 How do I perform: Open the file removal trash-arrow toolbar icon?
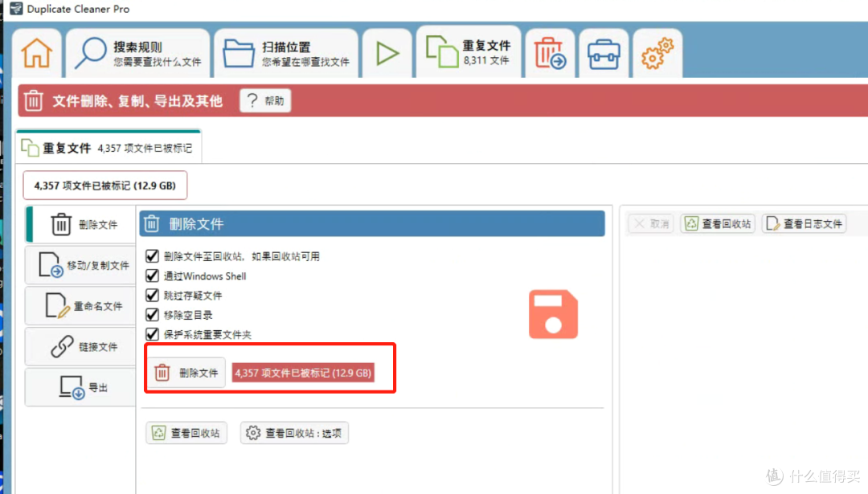[550, 53]
